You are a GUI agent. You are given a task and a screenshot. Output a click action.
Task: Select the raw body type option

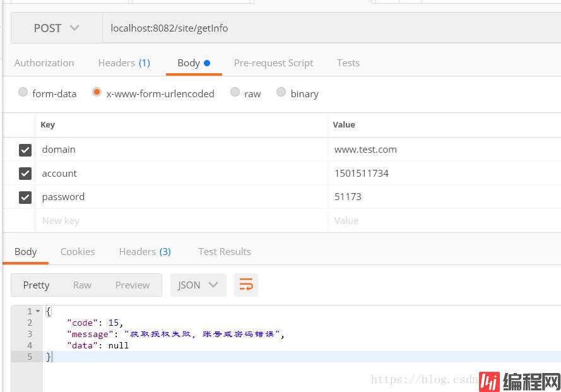(235, 93)
